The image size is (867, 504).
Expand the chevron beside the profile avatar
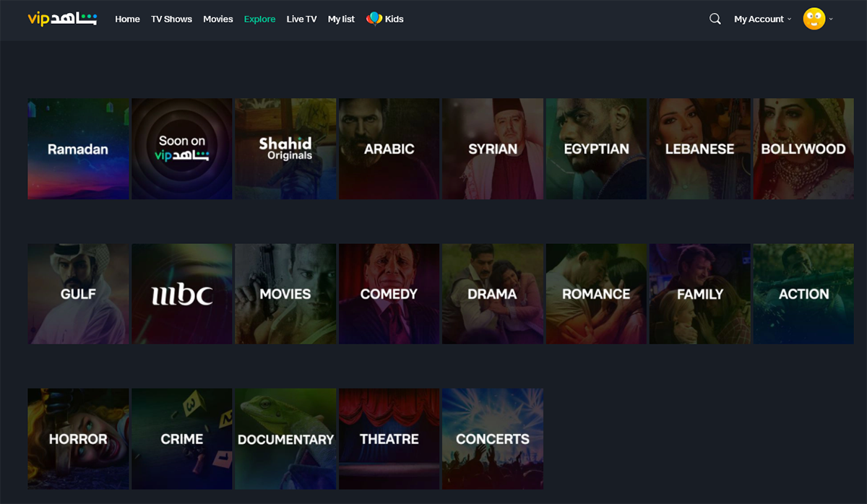pyautogui.click(x=831, y=19)
